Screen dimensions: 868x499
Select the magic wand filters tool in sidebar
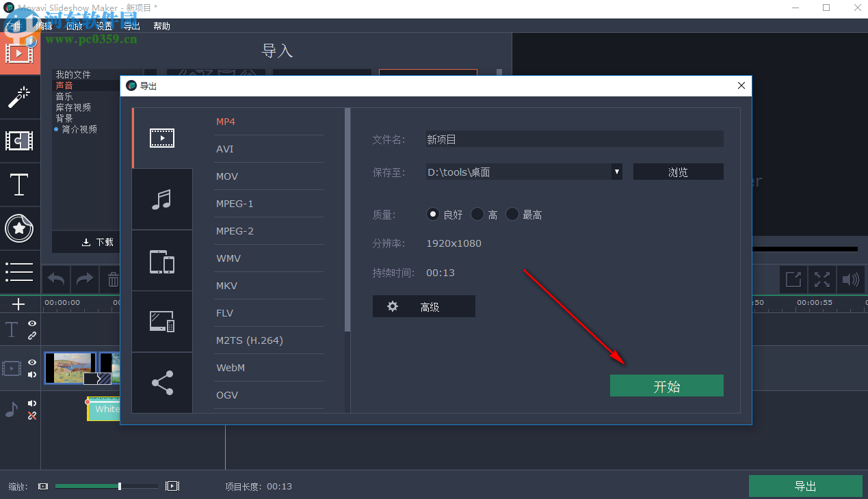(20, 97)
